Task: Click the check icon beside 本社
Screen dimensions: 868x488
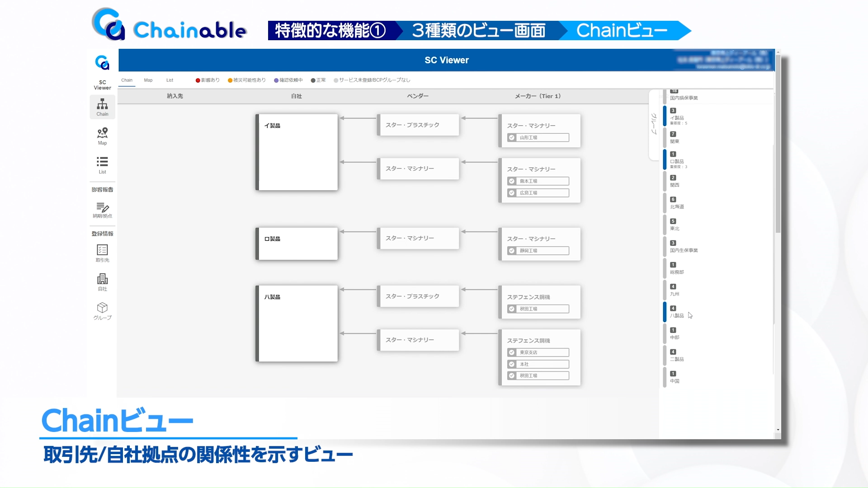Action: [512, 364]
